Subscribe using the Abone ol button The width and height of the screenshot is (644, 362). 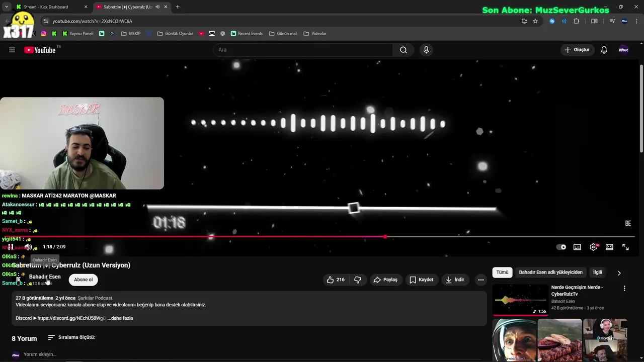[84, 280]
